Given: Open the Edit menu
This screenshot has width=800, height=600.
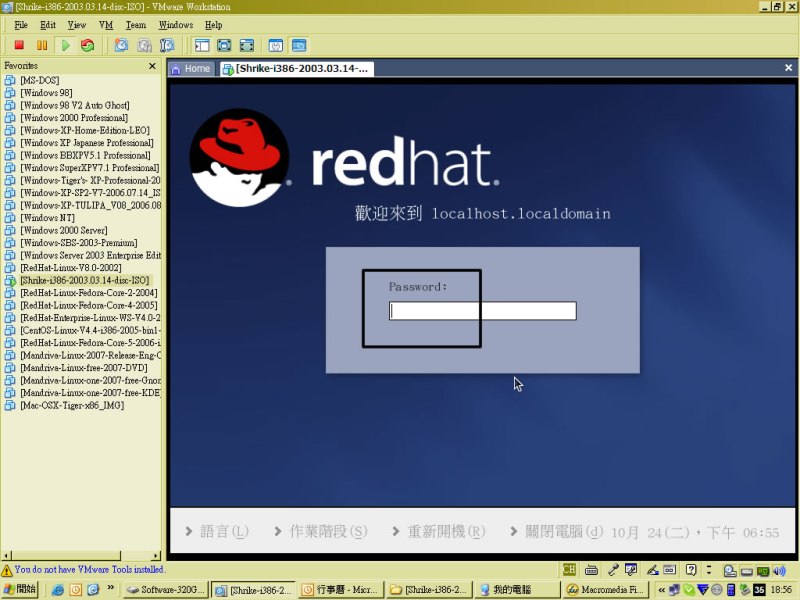Looking at the screenshot, I should pos(47,25).
